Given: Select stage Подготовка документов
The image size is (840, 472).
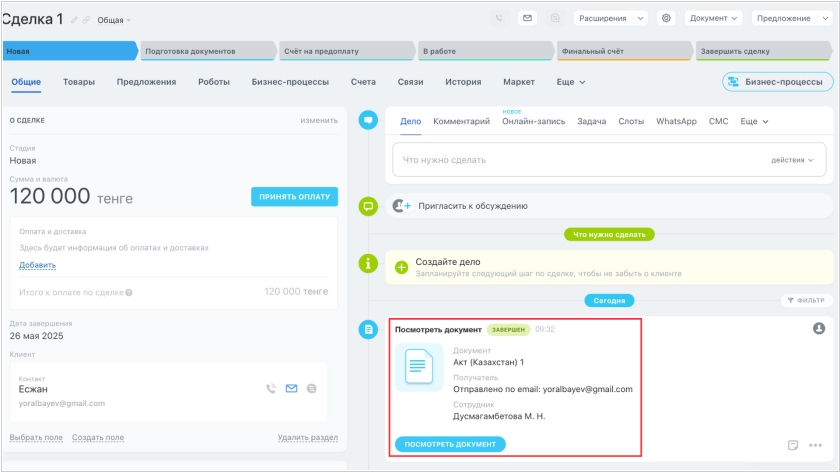Looking at the screenshot, I should point(208,51).
